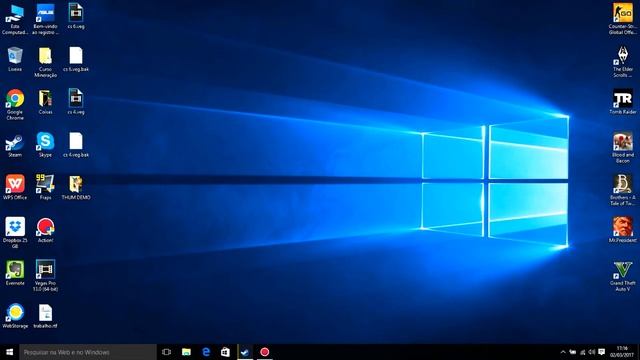Launch Fraps desktop shortcut

[45, 187]
